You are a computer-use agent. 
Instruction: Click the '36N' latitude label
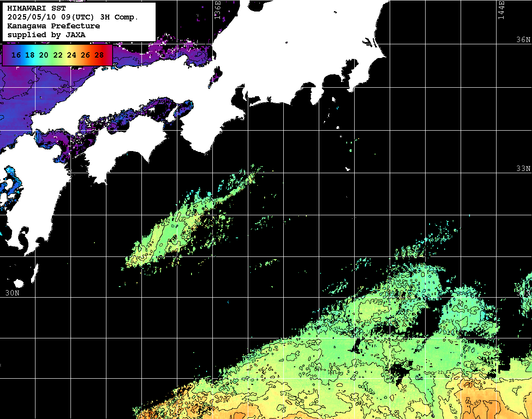[523, 39]
